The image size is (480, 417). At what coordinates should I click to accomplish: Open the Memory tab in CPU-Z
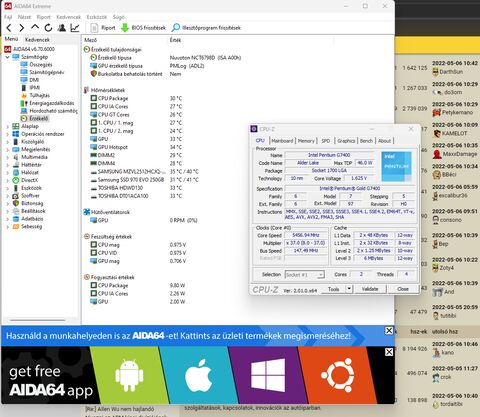306,141
